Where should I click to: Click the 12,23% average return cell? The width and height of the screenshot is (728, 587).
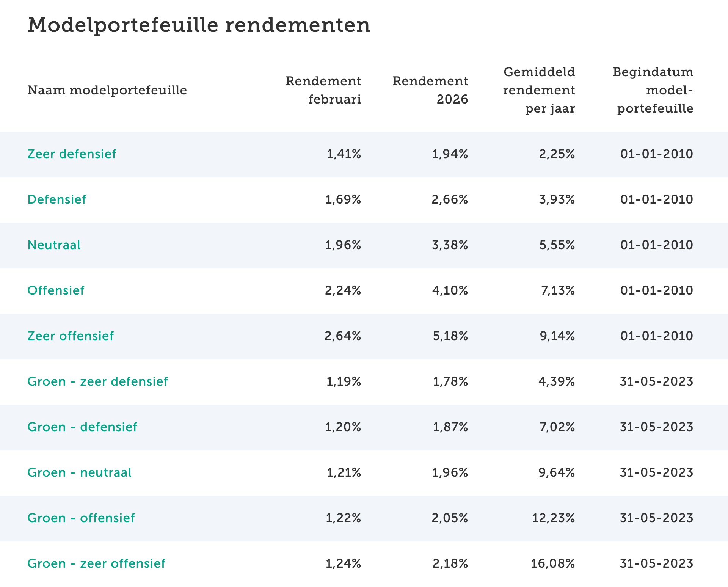(x=553, y=518)
